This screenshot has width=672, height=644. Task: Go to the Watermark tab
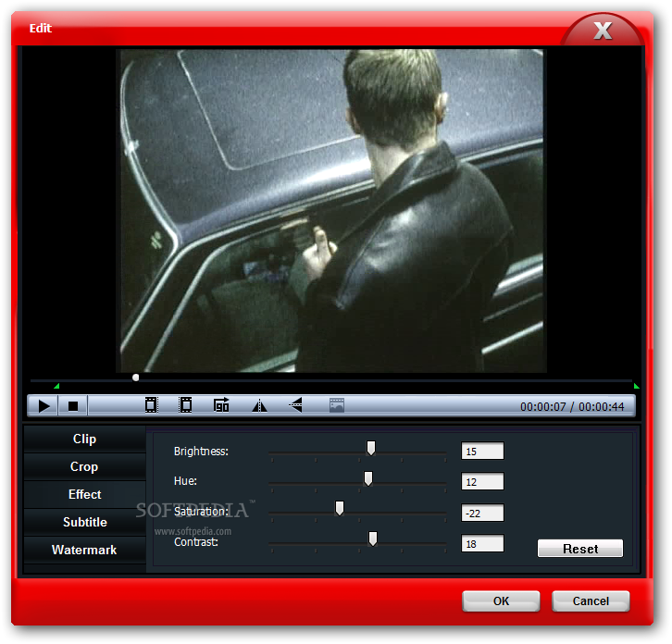tap(85, 551)
